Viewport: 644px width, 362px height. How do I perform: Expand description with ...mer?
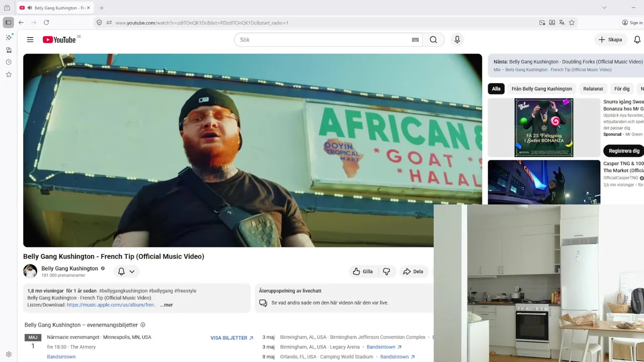click(x=166, y=305)
